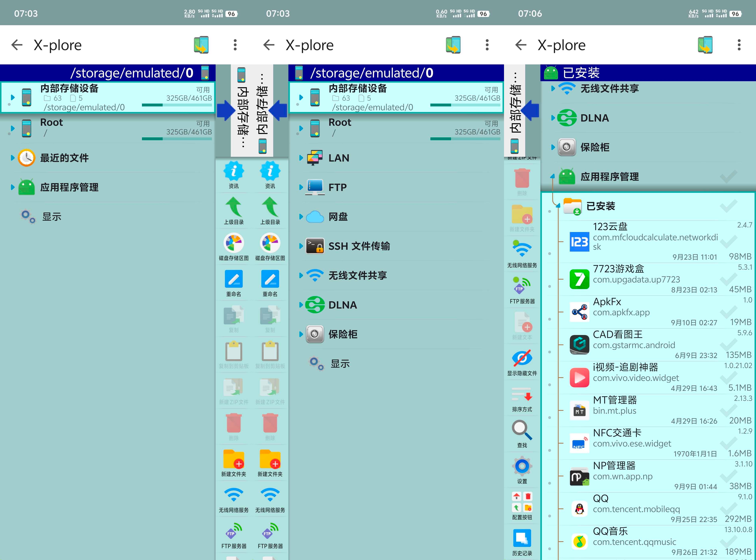The height and width of the screenshot is (560, 756).
Task: Expand the 网盘 tree arrow
Action: pos(301,217)
